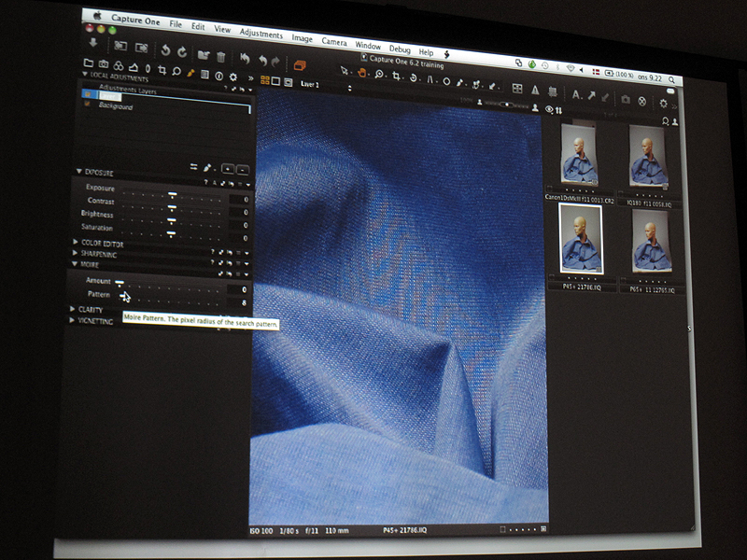Open the Exposure histogram tool tab

pyautogui.click(x=134, y=67)
